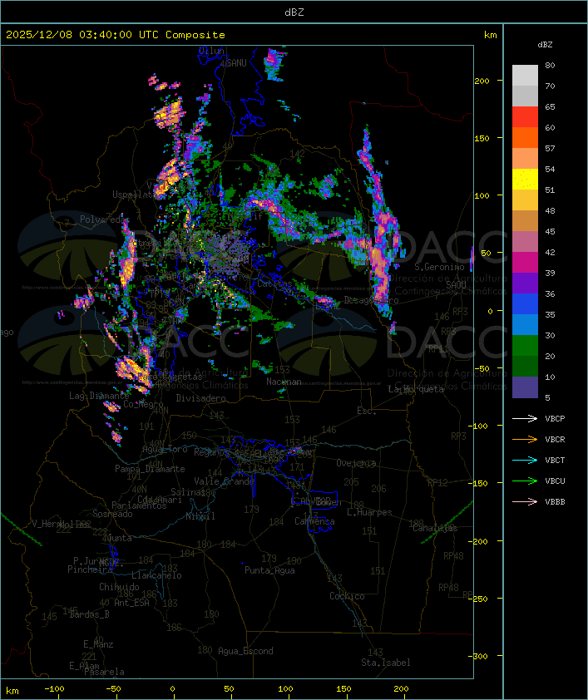Click the -300 km mark on the vertical axis
This screenshot has width=588, height=700.
(478, 656)
